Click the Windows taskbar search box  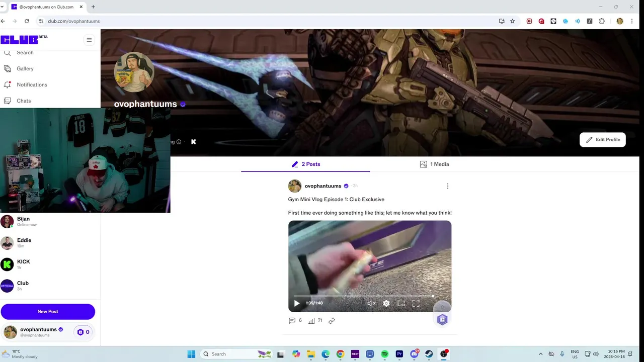click(x=237, y=354)
